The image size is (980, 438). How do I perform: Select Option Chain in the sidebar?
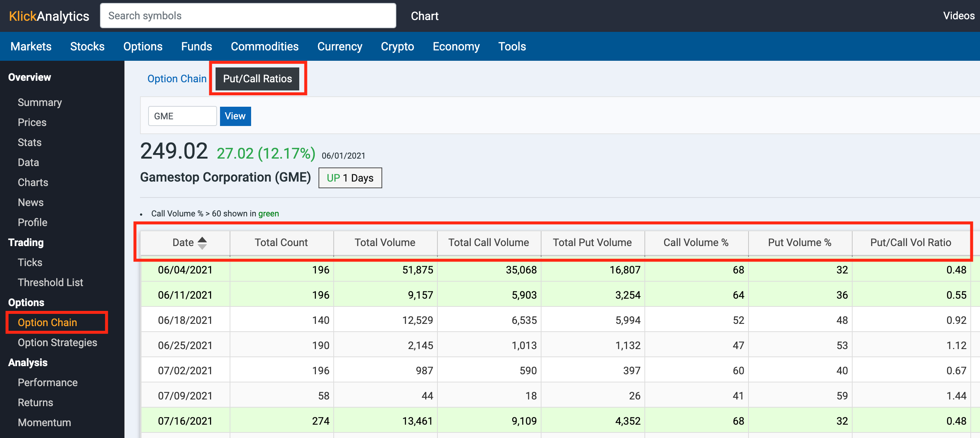47,322
